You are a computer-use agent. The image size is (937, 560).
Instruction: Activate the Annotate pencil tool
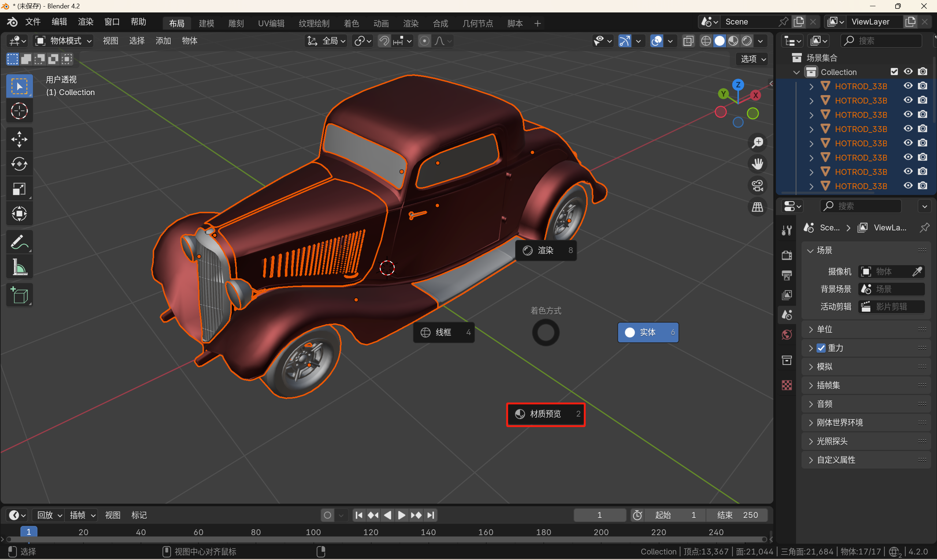19,243
